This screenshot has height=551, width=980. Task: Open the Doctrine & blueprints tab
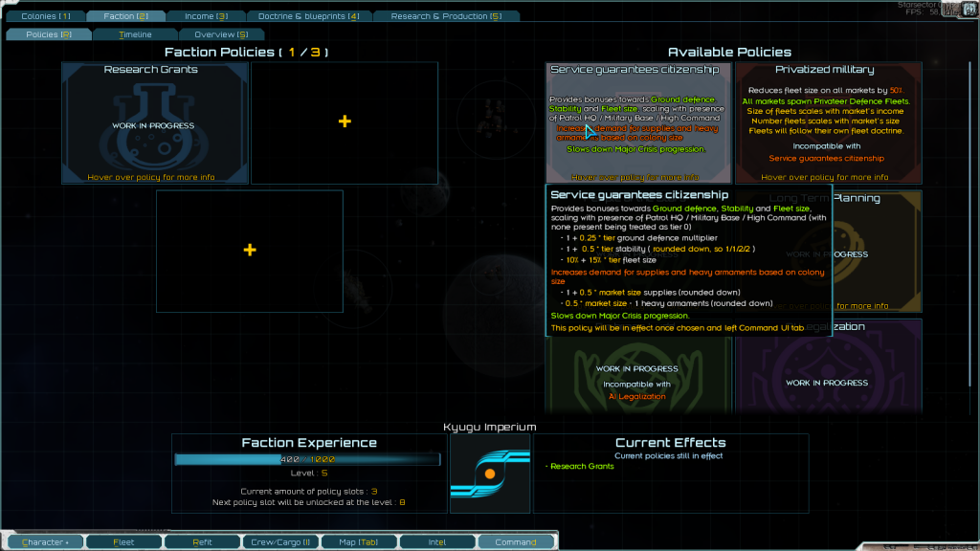click(x=308, y=16)
